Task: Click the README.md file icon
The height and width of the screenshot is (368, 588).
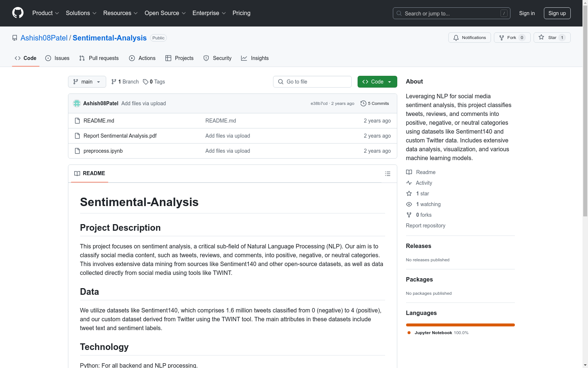Action: (77, 121)
